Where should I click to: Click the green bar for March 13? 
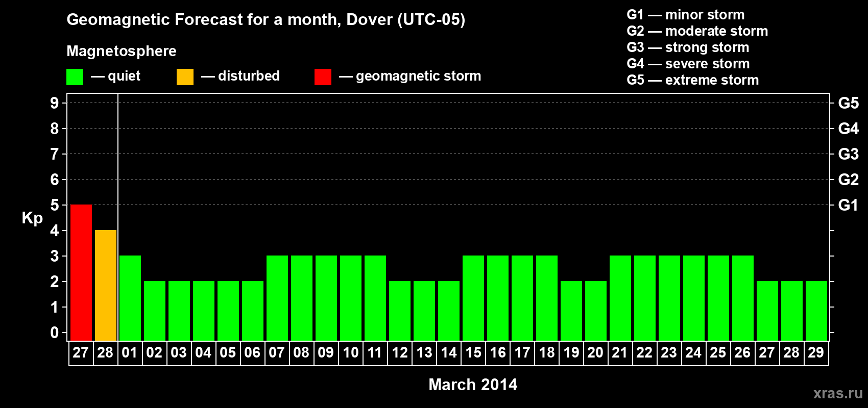point(424,311)
